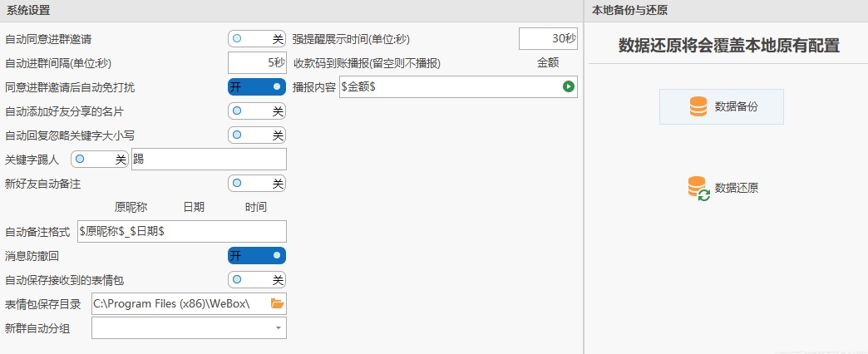
Task: Open the 新群自动分组 dropdown
Action: click(278, 328)
